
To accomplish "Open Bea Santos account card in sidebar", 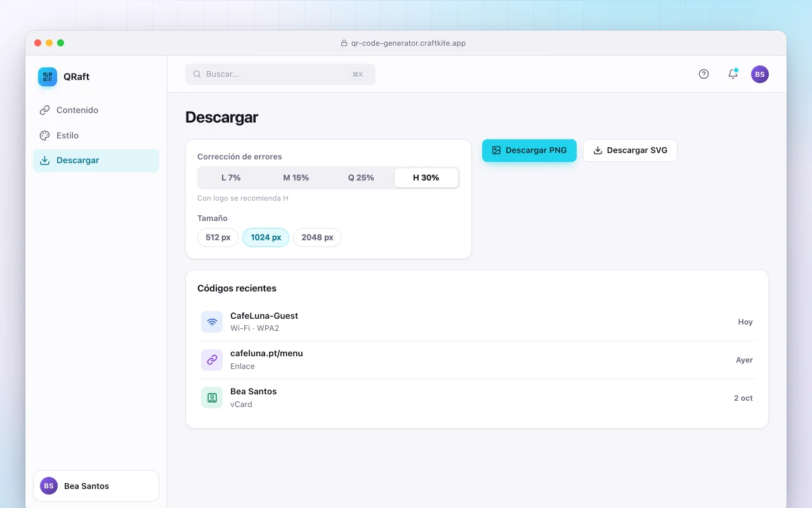I will [96, 486].
